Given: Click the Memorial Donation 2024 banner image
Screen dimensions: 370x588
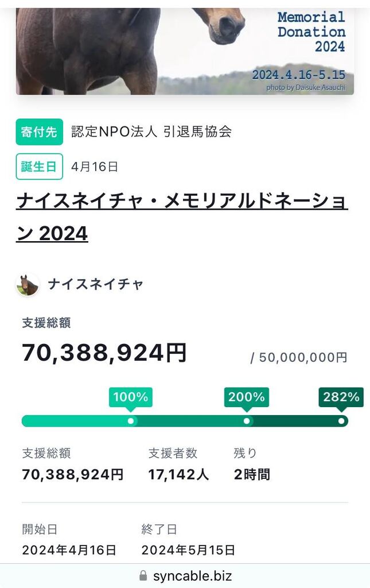Looking at the screenshot, I should [185, 51].
